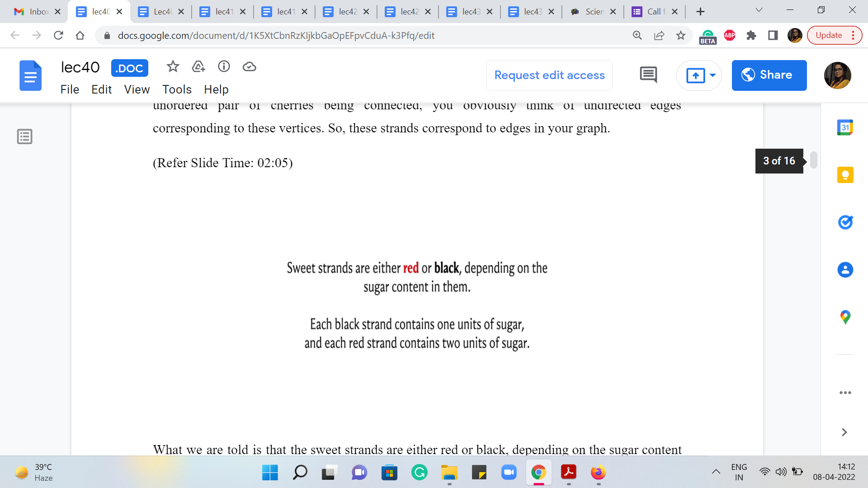Screen dimensions: 868x488
Task: Open Google Maps in side panel
Action: click(845, 317)
